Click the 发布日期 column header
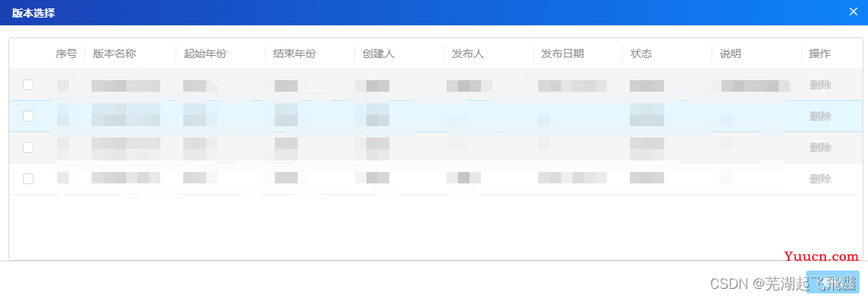This screenshot has width=868, height=298. click(x=563, y=53)
